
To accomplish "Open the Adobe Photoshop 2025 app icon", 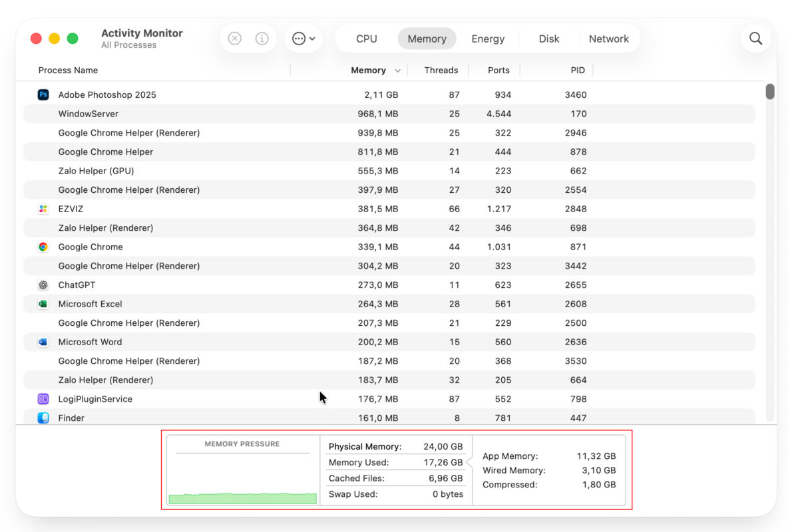I will 43,94.
